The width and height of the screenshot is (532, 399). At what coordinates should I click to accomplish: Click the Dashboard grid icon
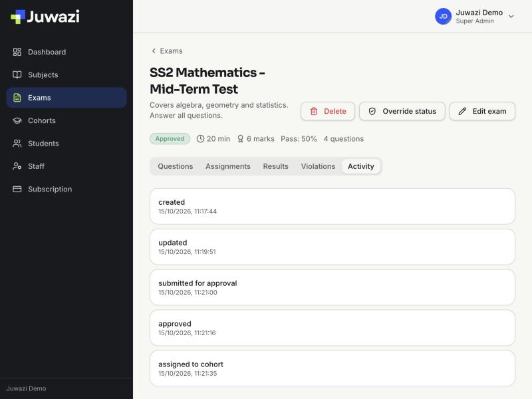click(17, 52)
